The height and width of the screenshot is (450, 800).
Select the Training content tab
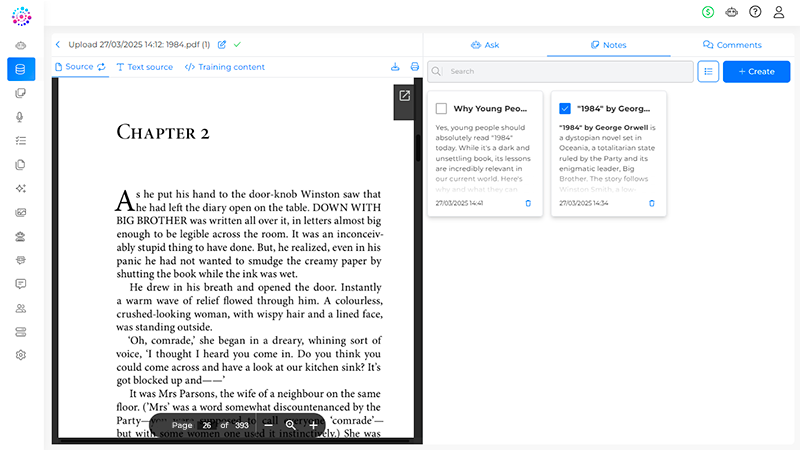[224, 67]
